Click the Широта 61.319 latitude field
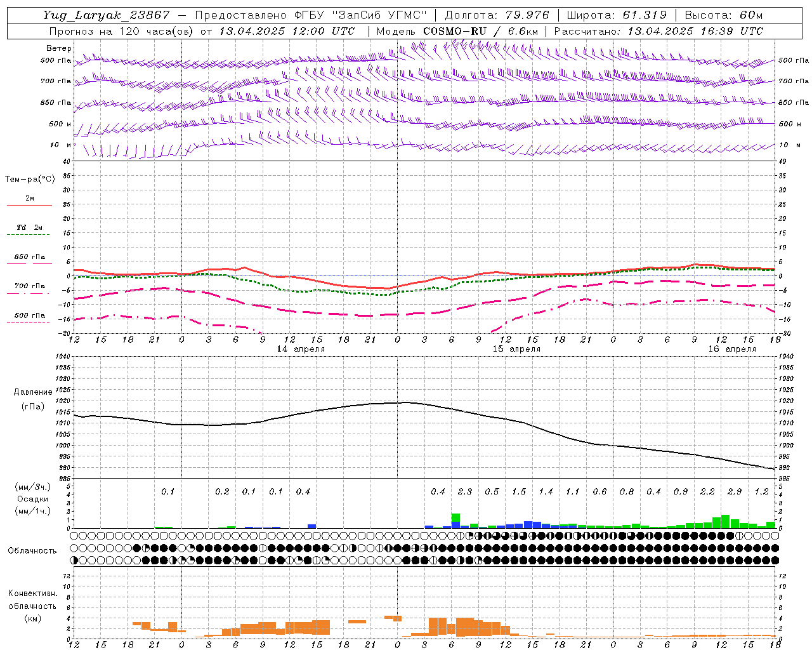The width and height of the screenshot is (812, 650). 617,15
